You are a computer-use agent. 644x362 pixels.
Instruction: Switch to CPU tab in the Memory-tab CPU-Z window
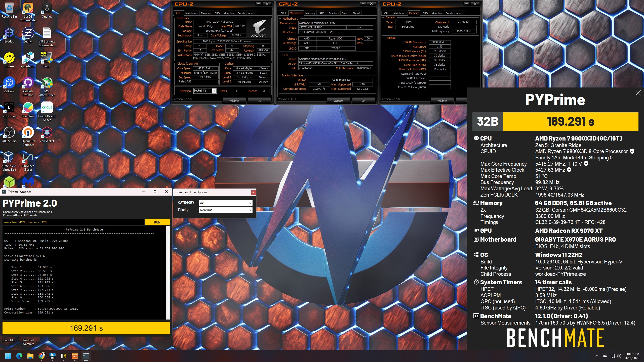[x=387, y=13]
